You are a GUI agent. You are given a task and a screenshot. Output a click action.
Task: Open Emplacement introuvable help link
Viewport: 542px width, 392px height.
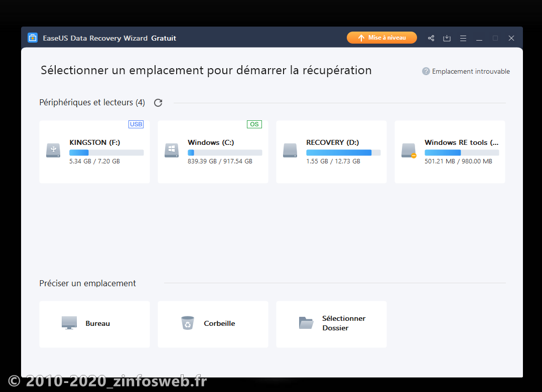[x=471, y=71]
